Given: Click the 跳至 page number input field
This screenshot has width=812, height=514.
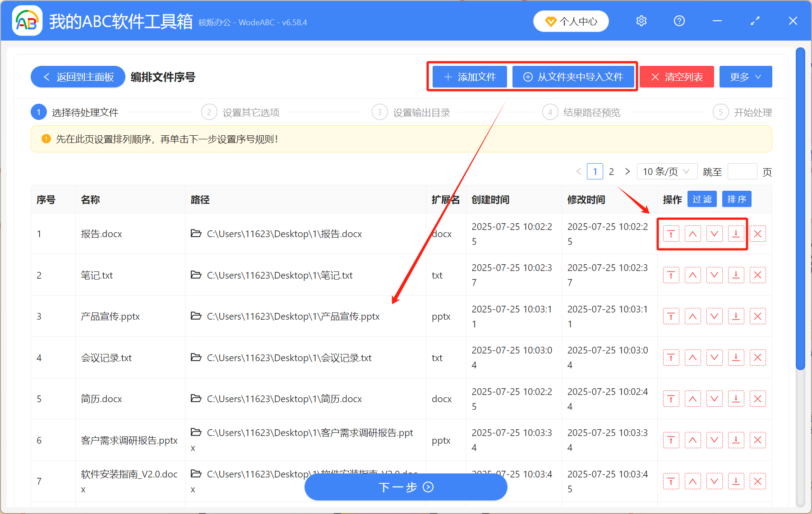Looking at the screenshot, I should [743, 171].
